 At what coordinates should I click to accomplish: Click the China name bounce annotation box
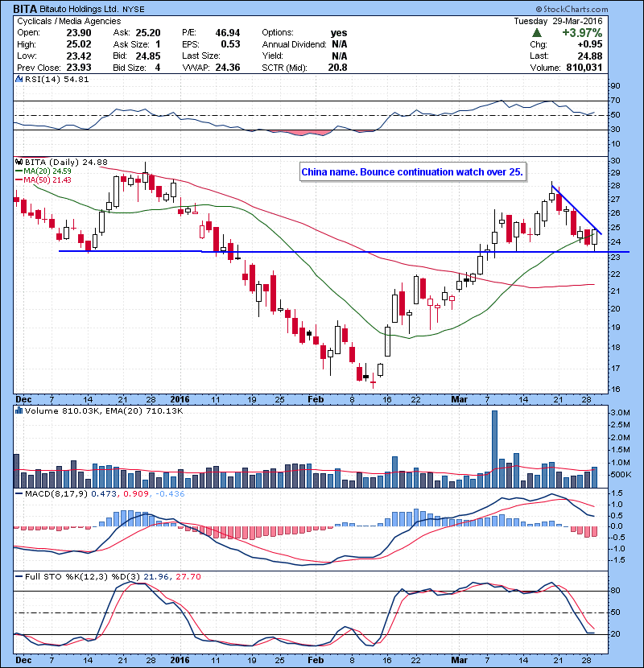point(413,172)
